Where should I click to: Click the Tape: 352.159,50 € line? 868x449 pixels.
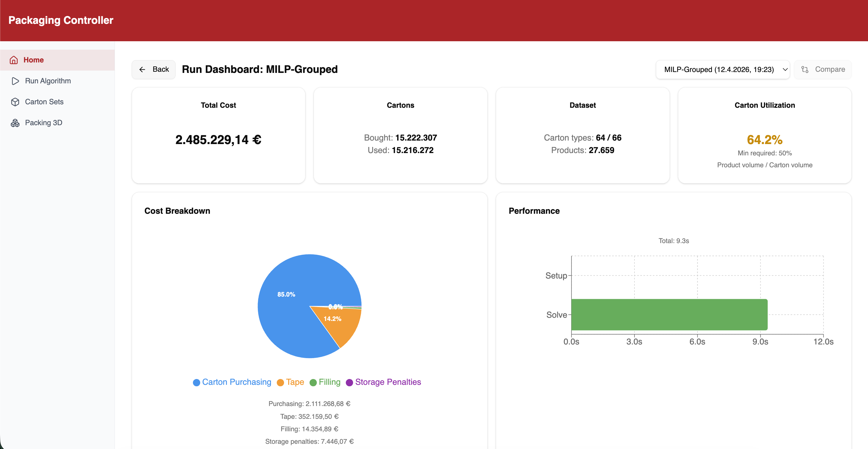tap(309, 416)
